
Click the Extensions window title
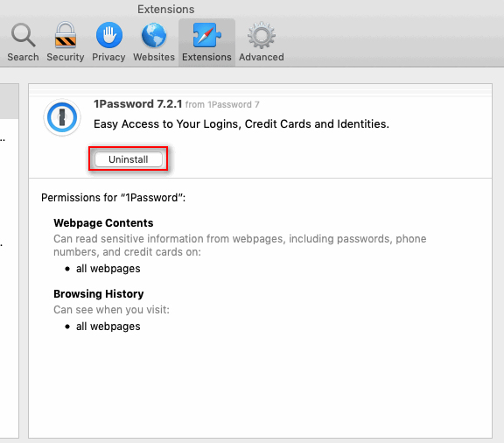coord(166,9)
